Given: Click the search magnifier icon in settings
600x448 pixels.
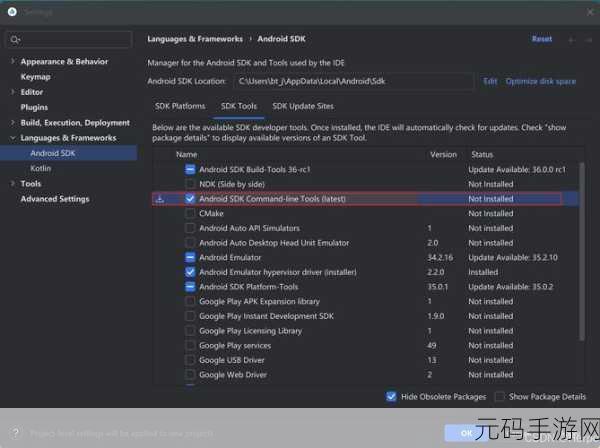Looking at the screenshot, I should pos(15,39).
